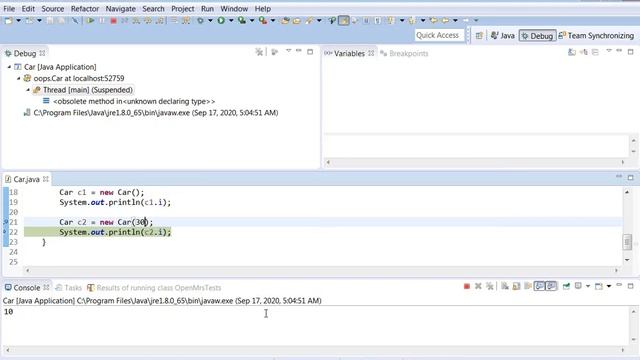Click the Suspend (pause) debug icon
The image size is (640, 360).
(x=102, y=20)
